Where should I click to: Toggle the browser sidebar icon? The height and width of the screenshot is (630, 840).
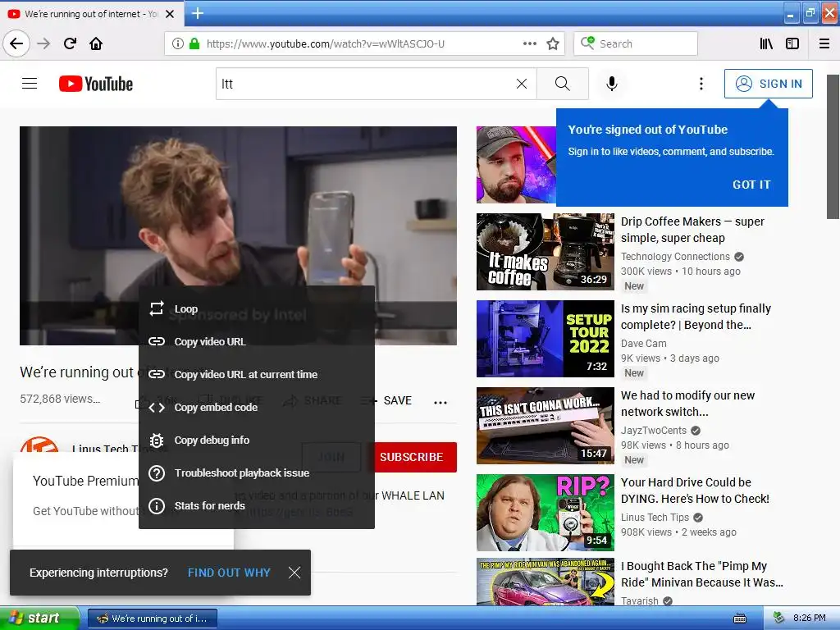[x=792, y=43]
